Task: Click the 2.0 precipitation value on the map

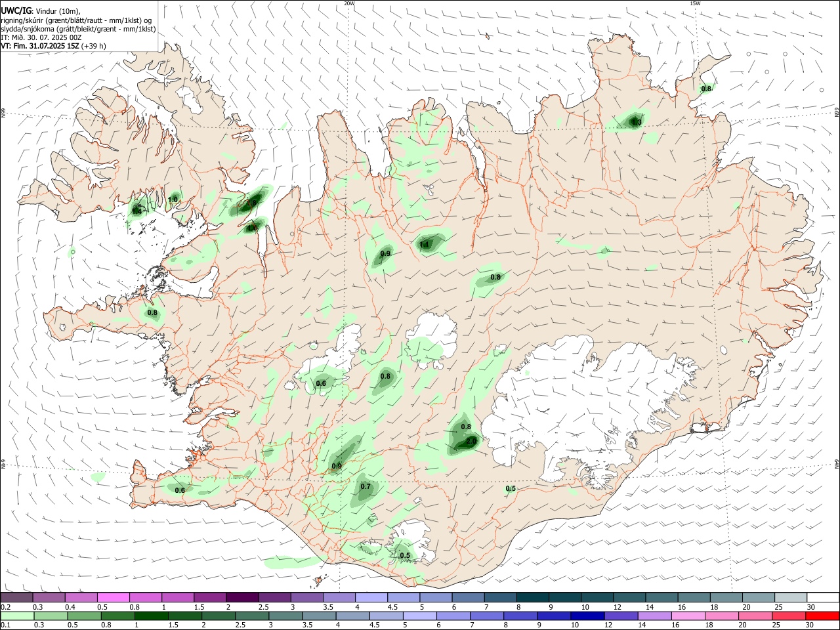Action: [x=471, y=442]
